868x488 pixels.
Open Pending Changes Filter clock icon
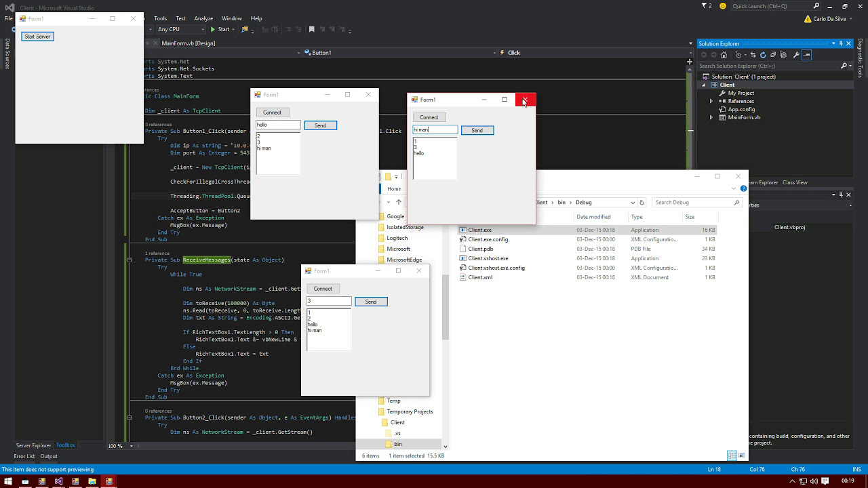click(x=738, y=55)
